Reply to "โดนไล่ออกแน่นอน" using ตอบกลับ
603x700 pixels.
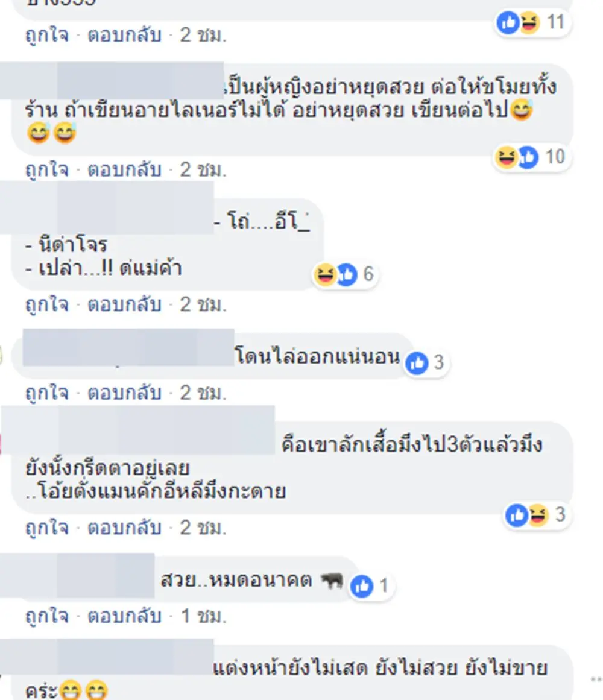pyautogui.click(x=125, y=393)
